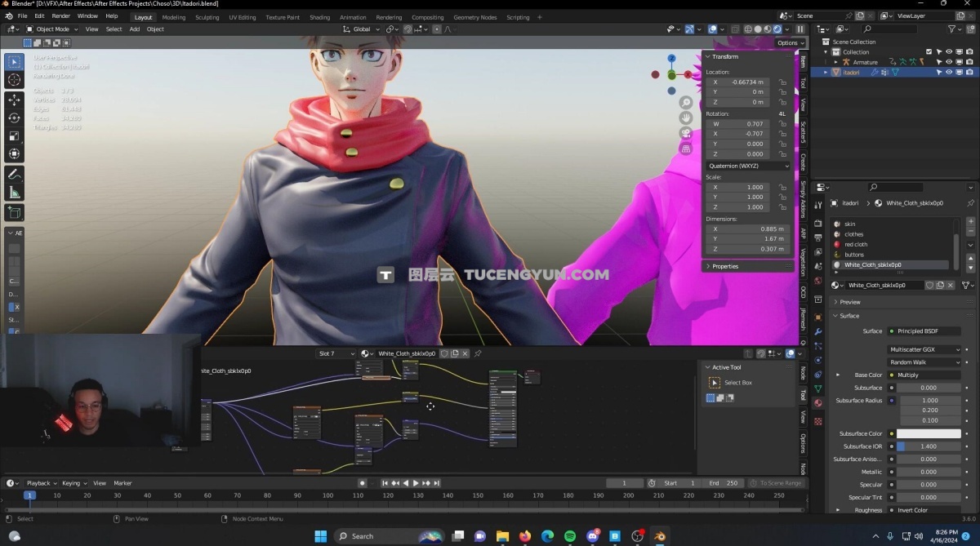The height and width of the screenshot is (546, 980).
Task: Toggle lock on Scale Z
Action: tap(782, 207)
